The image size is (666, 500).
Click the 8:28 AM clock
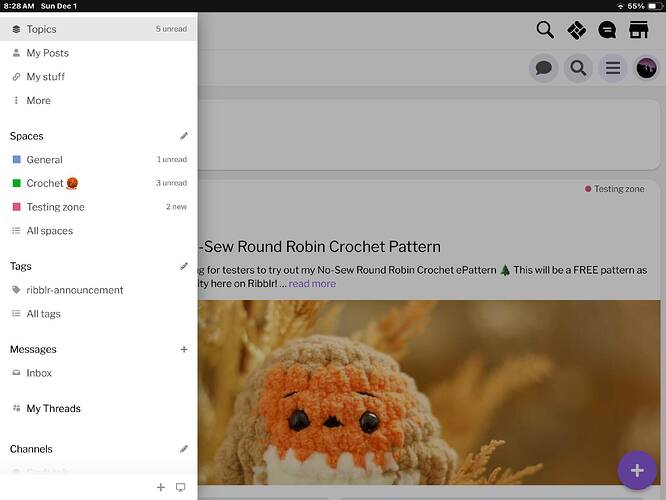click(x=19, y=6)
